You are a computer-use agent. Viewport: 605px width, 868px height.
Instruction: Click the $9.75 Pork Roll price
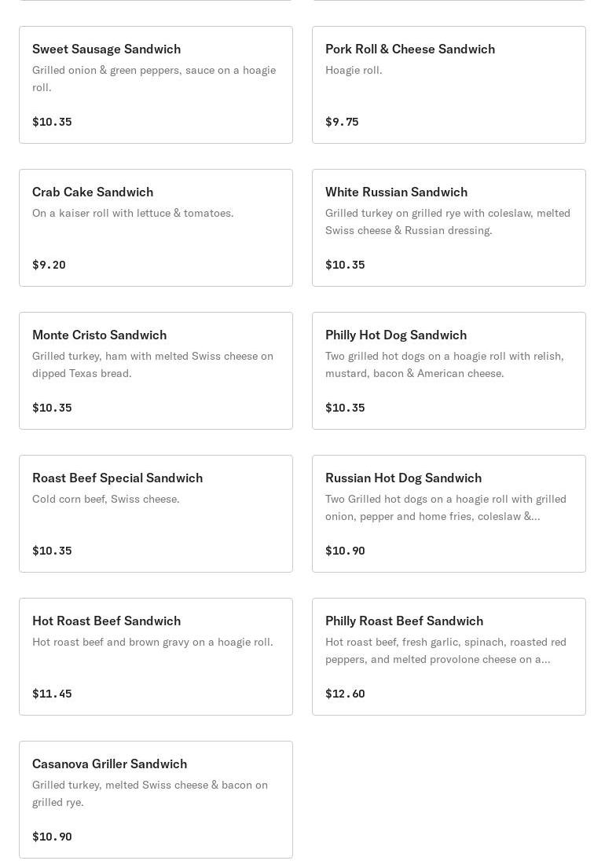(x=342, y=122)
